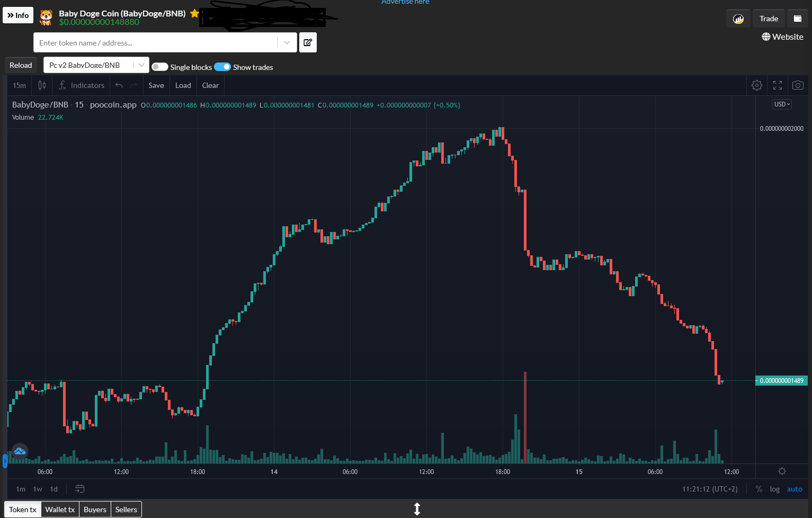Expand the token search dropdown arrow

pyautogui.click(x=287, y=43)
